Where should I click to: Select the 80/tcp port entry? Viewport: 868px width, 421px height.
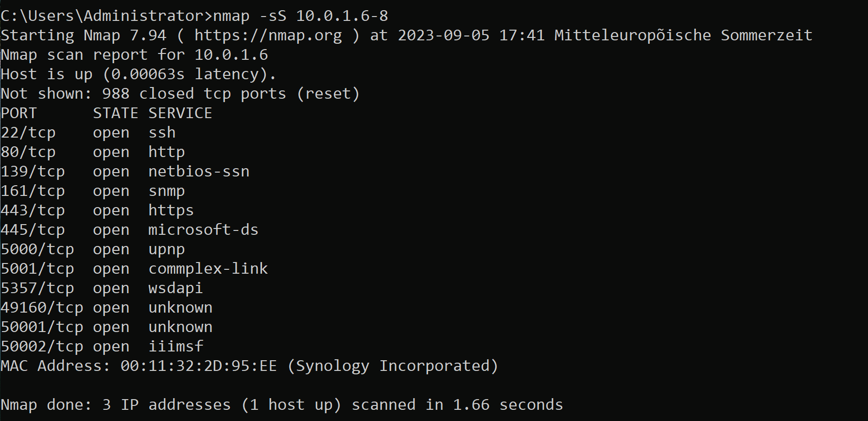coord(28,152)
